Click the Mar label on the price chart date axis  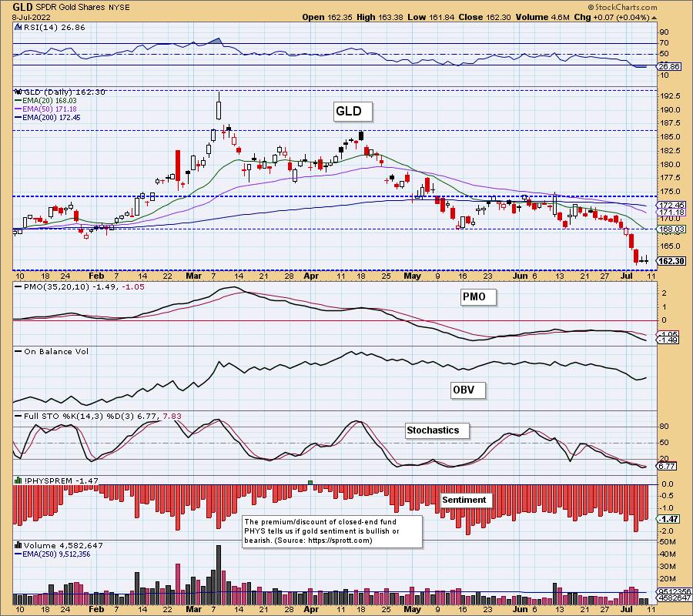coord(193,276)
